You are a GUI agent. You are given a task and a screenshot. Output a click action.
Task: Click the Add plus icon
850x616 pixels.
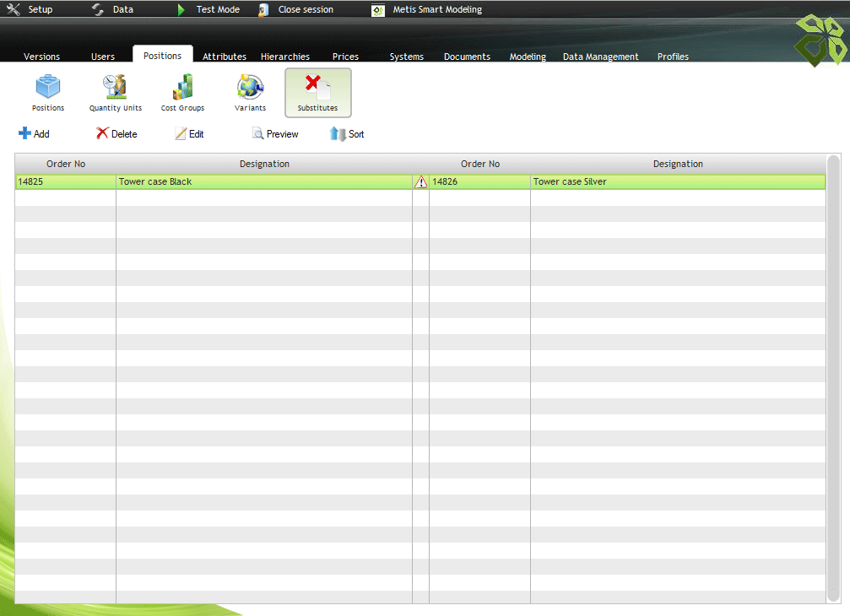click(x=25, y=133)
